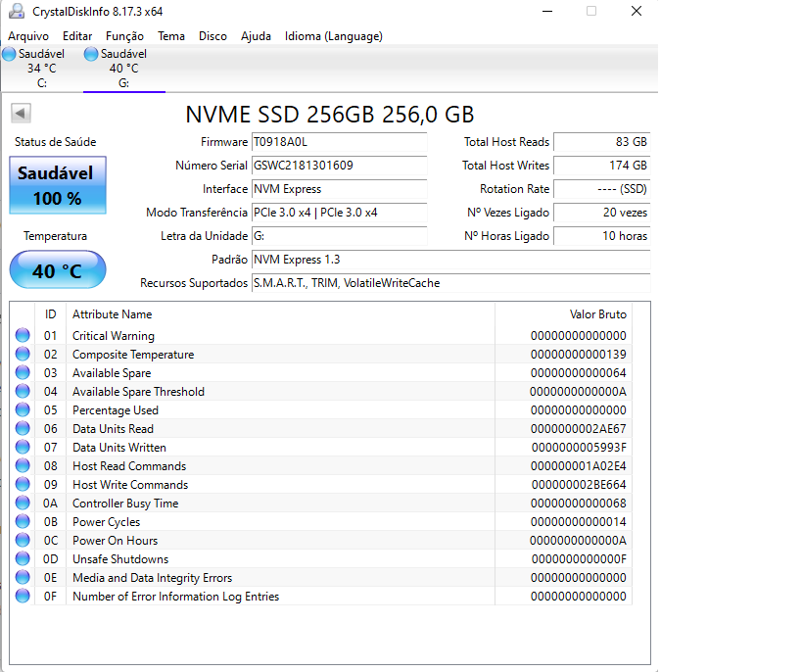Click status orb for Data Units Read
This screenshot has width=802, height=672.
[x=23, y=428]
